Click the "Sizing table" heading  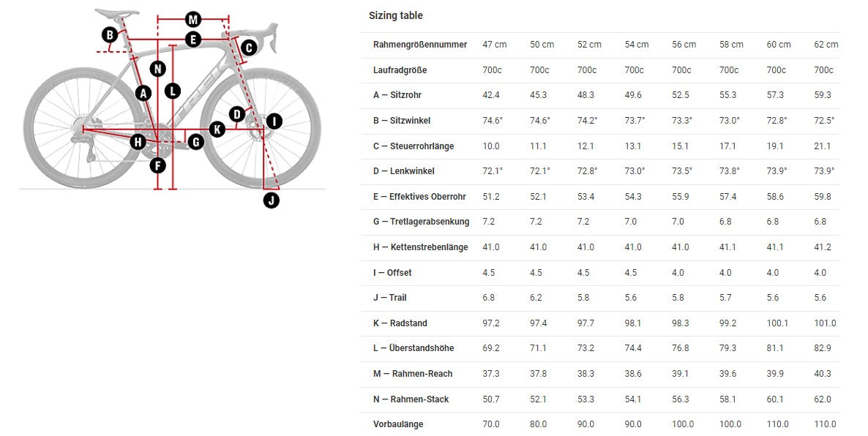coord(395,15)
